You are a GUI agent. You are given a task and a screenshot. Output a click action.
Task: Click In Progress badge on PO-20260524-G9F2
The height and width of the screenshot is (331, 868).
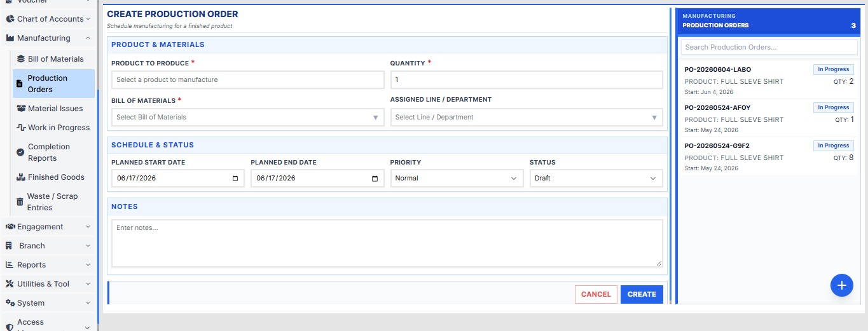click(834, 145)
